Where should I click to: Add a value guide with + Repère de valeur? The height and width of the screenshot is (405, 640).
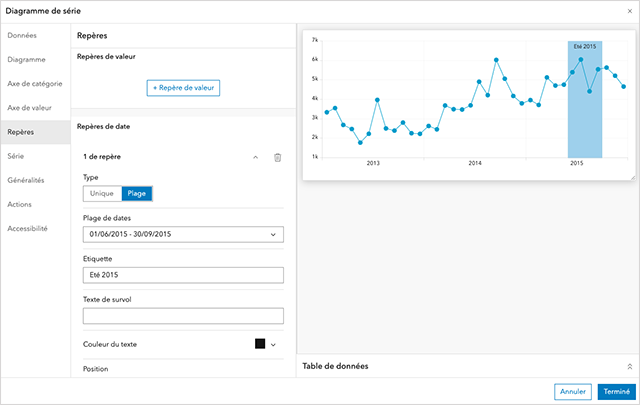point(183,88)
